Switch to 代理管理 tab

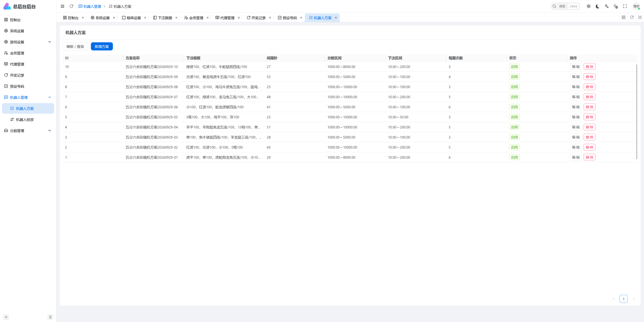(x=225, y=18)
